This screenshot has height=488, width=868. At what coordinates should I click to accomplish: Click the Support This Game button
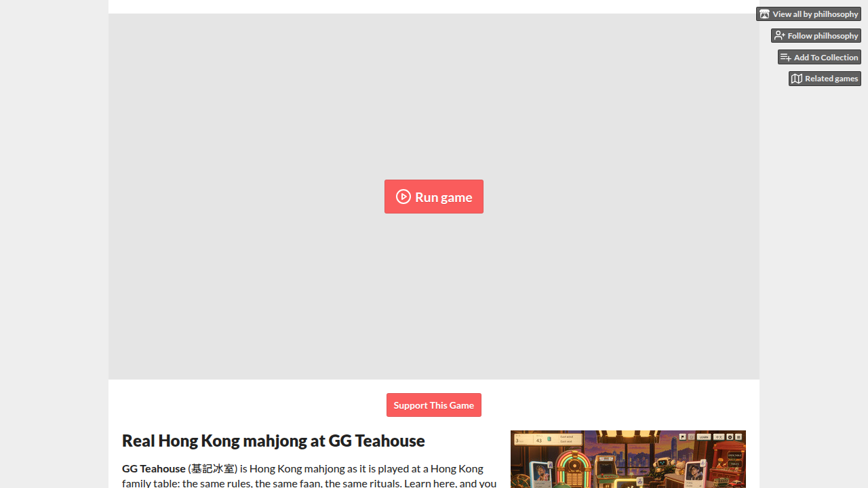pyautogui.click(x=434, y=405)
